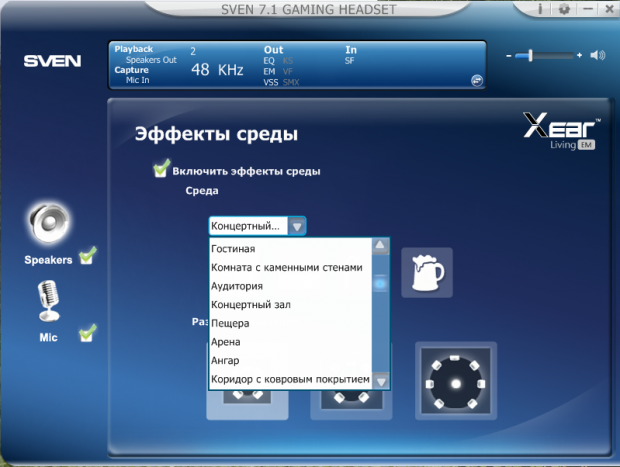620x467 pixels.
Task: Open the Концертный... environment combo box
Action: coord(257,226)
